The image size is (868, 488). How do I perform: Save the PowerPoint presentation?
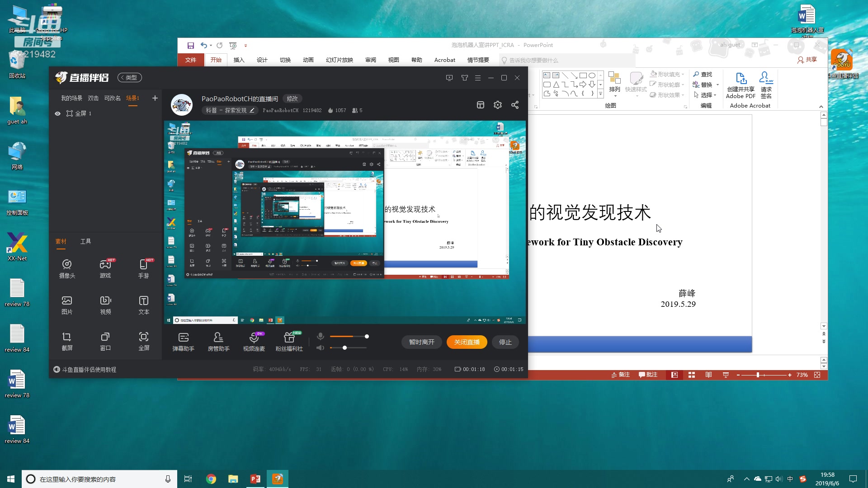191,45
